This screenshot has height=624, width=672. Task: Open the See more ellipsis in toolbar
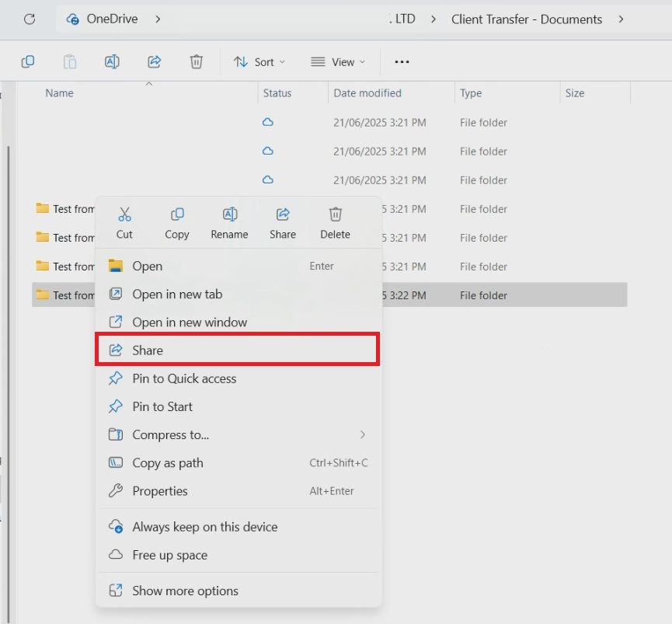pos(402,62)
